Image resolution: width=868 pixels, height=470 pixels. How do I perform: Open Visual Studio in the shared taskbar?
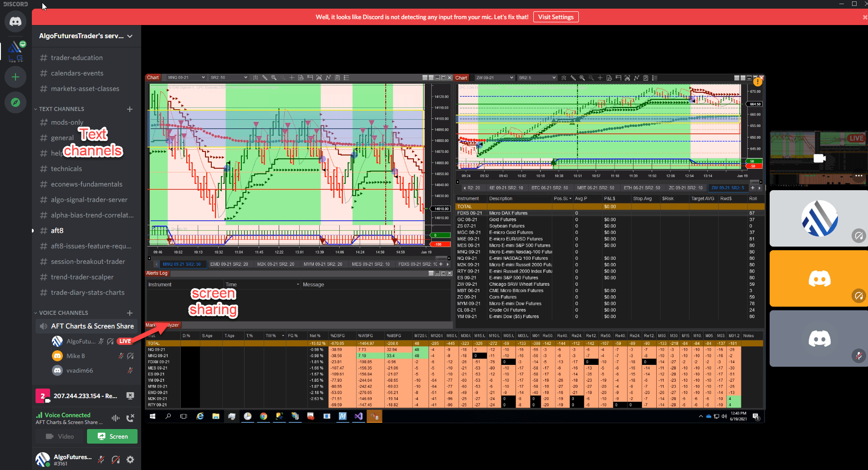(x=358, y=416)
